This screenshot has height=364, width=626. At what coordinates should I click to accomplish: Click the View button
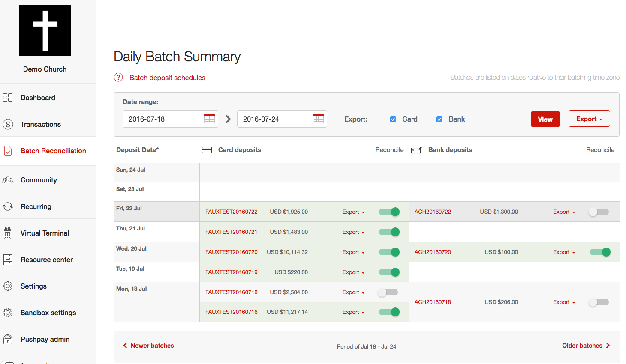[x=545, y=119]
